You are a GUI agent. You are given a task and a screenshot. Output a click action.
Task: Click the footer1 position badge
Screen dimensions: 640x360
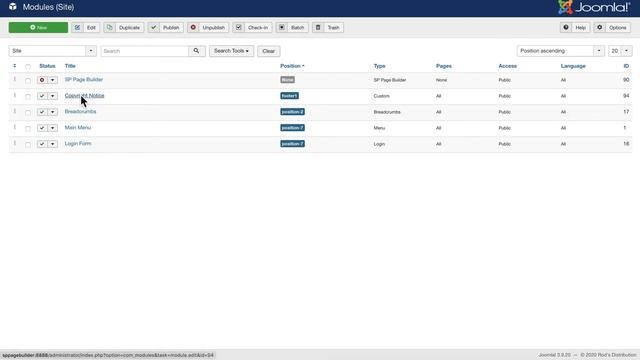point(289,96)
